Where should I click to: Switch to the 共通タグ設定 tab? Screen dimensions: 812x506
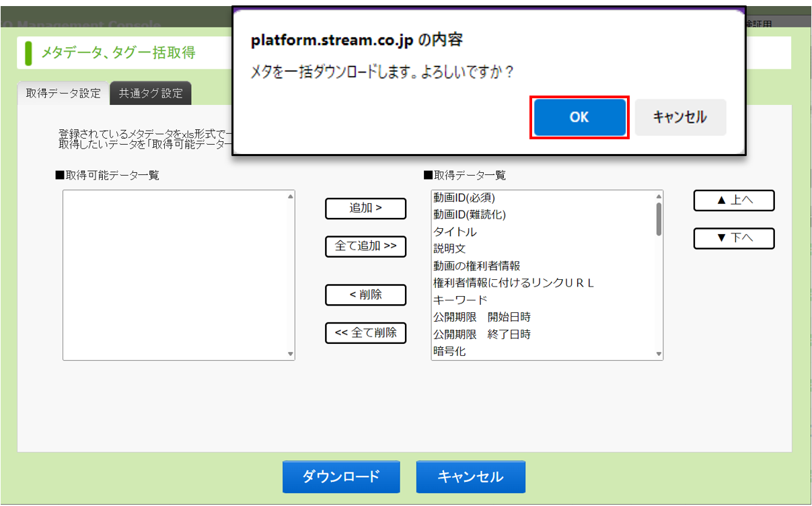(x=151, y=94)
